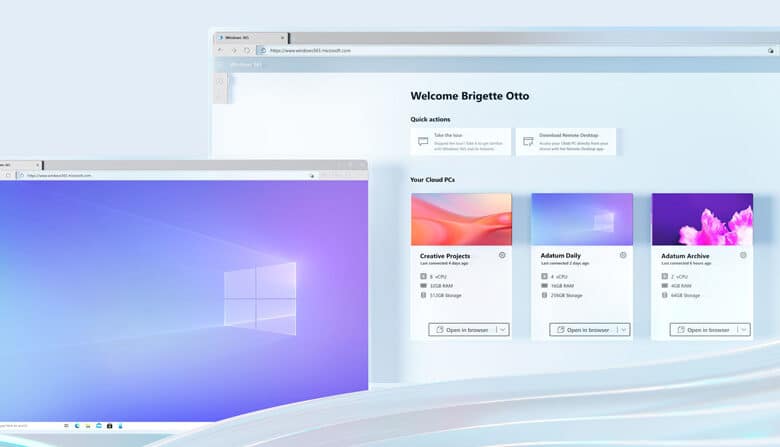Open Microsoft Store in Cloud PC taskbar
This screenshot has width=780, height=447.
109,426
